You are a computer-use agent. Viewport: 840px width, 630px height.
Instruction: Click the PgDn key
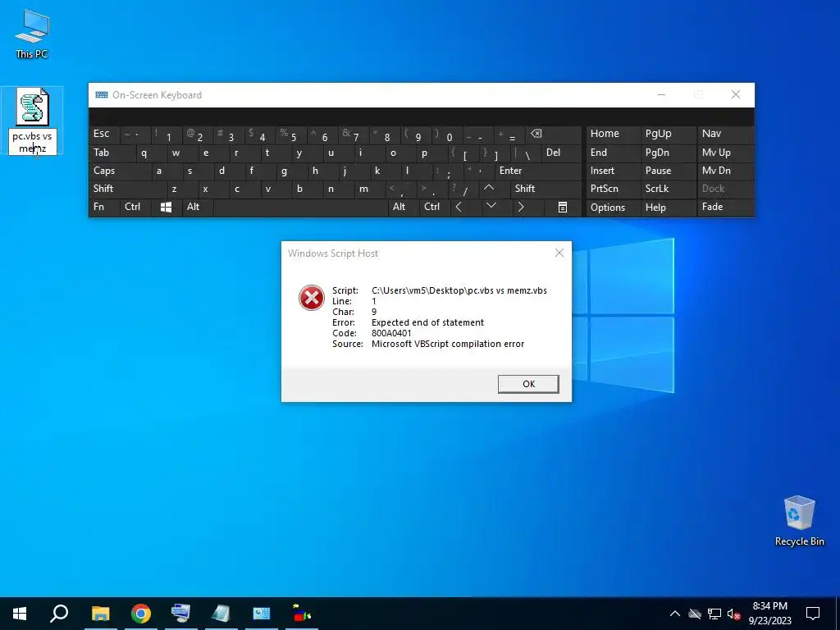(x=668, y=153)
